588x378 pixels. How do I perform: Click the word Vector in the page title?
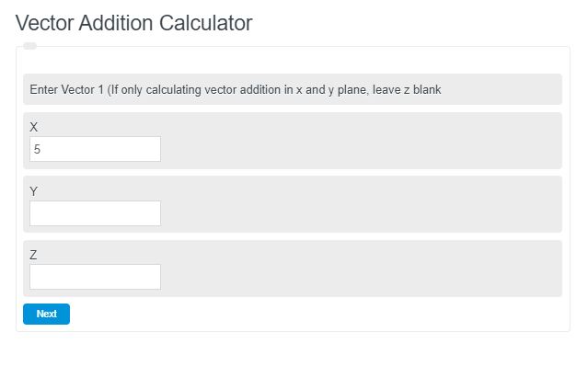(46, 23)
